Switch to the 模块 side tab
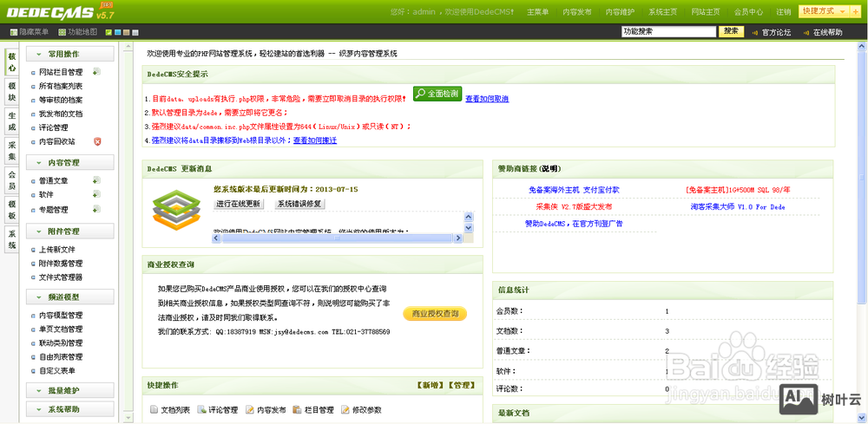This screenshot has width=868, height=424. (11, 92)
